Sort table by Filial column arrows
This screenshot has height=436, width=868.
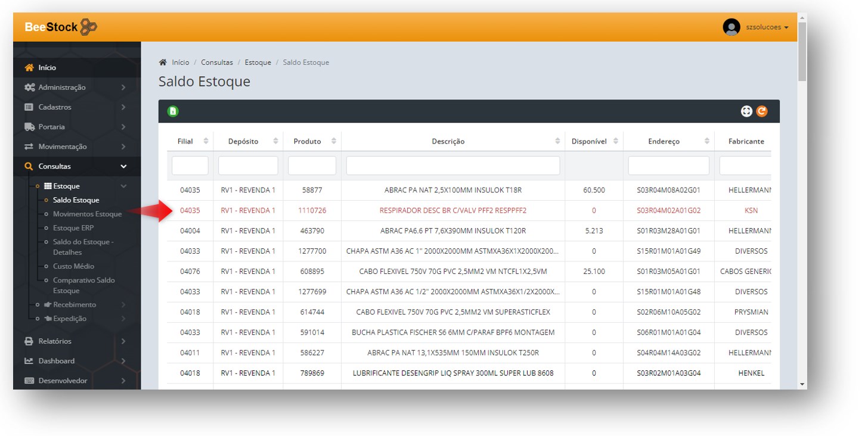point(206,141)
